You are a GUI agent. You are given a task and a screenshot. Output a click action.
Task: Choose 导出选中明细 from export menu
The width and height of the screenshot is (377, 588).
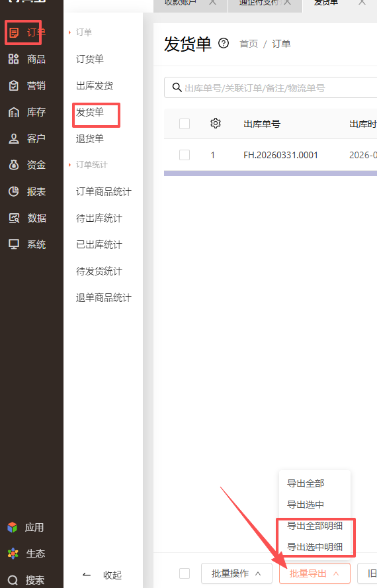[x=314, y=547]
